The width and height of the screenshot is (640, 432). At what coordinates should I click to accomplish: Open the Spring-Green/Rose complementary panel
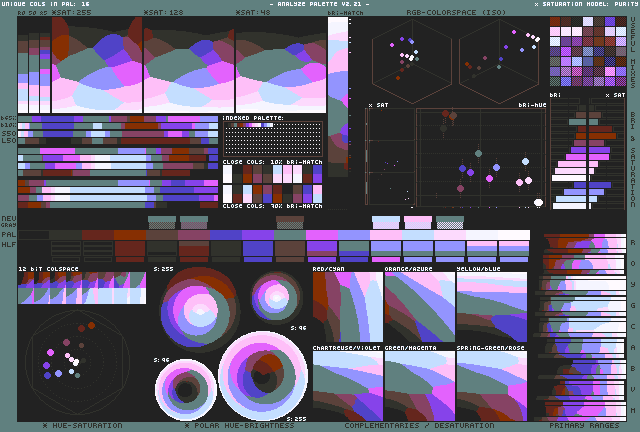pyautogui.click(x=492, y=386)
